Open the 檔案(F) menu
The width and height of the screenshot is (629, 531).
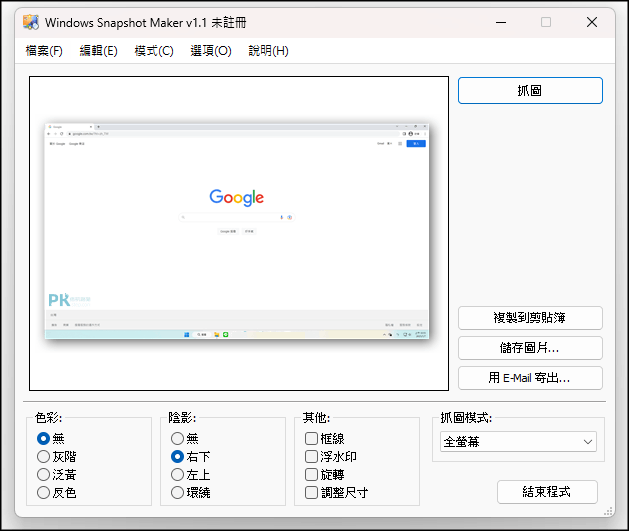44,51
